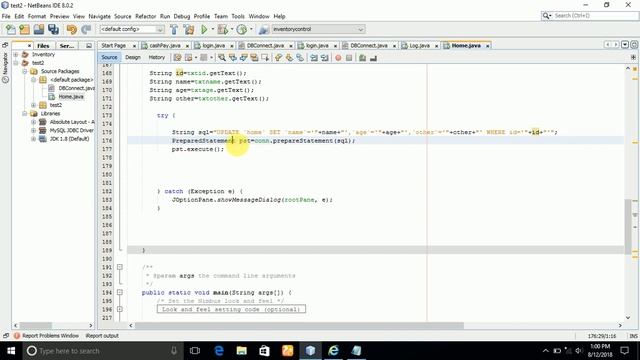Viewport: 640px width, 360px height.
Task: Select the Source view button
Action: [x=109, y=58]
